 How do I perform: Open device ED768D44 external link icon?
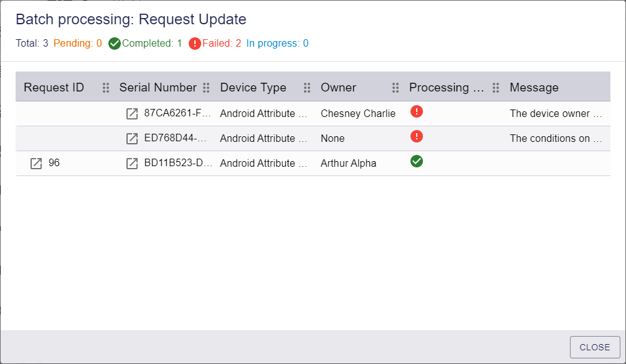tap(132, 139)
